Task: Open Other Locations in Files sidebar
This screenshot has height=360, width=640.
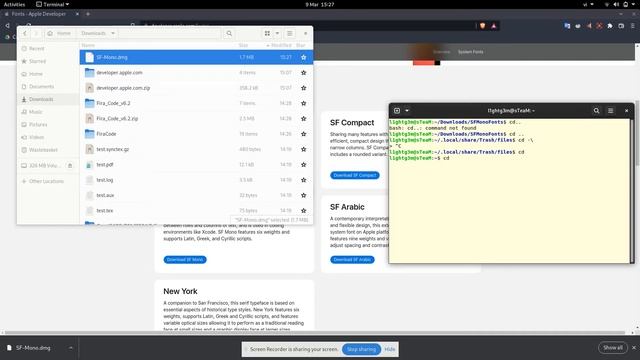Action: pos(48,181)
